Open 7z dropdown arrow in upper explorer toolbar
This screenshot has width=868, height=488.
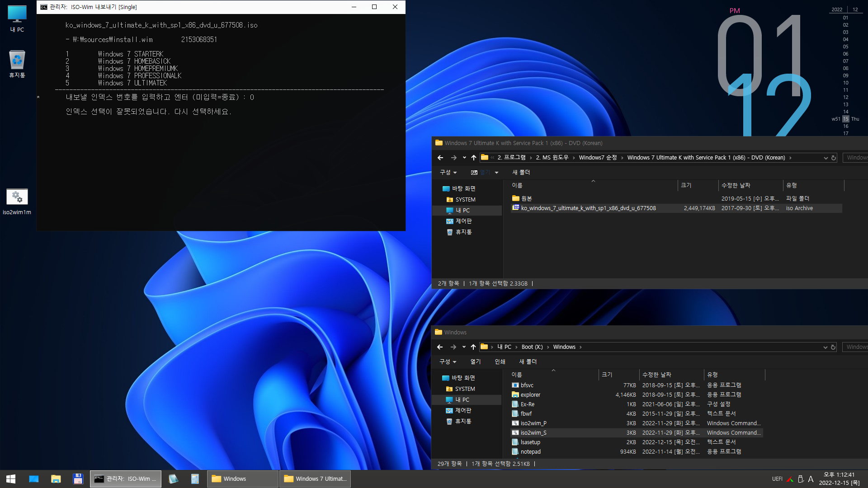[496, 173]
